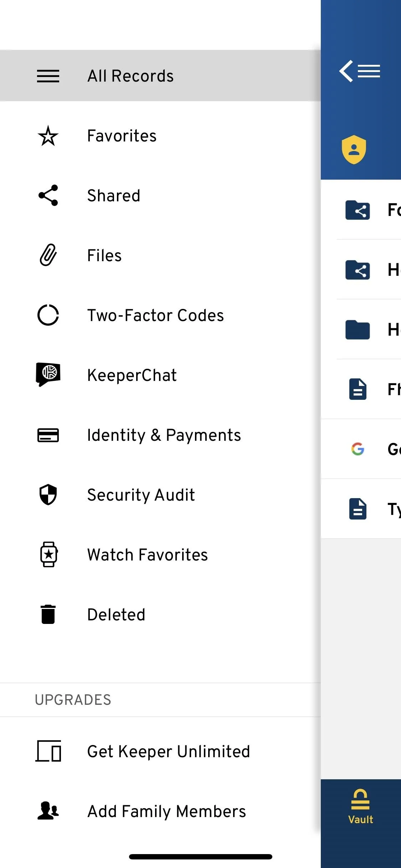Tap the All Records hamburger icon

point(48,76)
